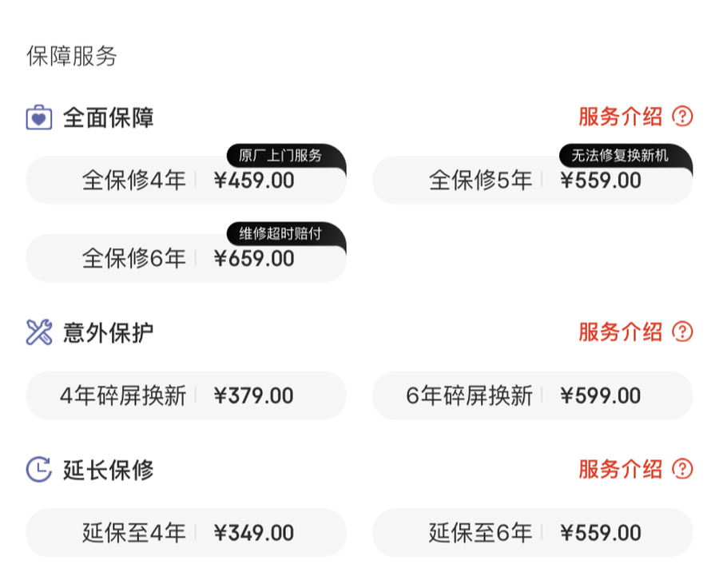Select 全保修4年 plan for ¥459.00
This screenshot has width=719, height=588.
pos(186,181)
